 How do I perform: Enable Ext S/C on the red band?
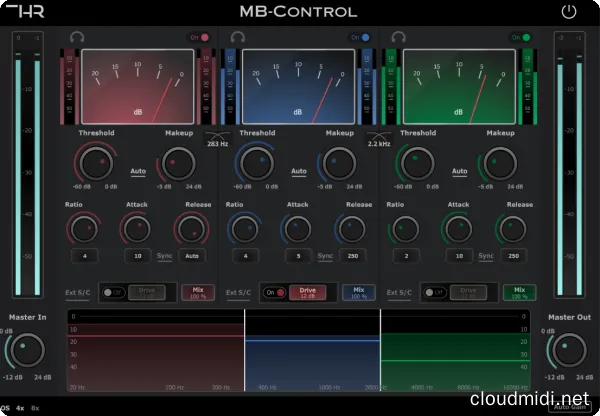78,293
